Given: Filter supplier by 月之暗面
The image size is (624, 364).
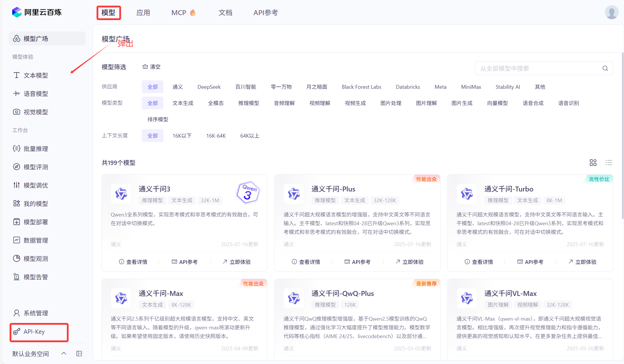Looking at the screenshot, I should tap(316, 87).
